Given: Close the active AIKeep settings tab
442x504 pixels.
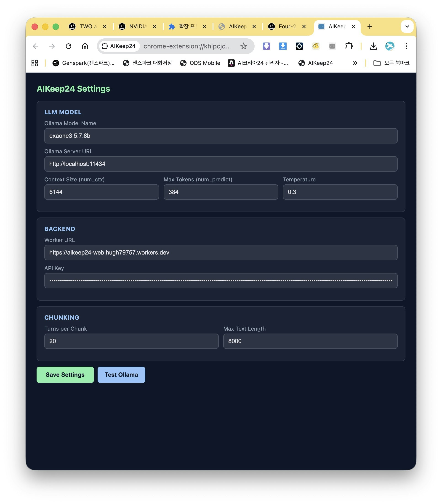Looking at the screenshot, I should [x=353, y=26].
